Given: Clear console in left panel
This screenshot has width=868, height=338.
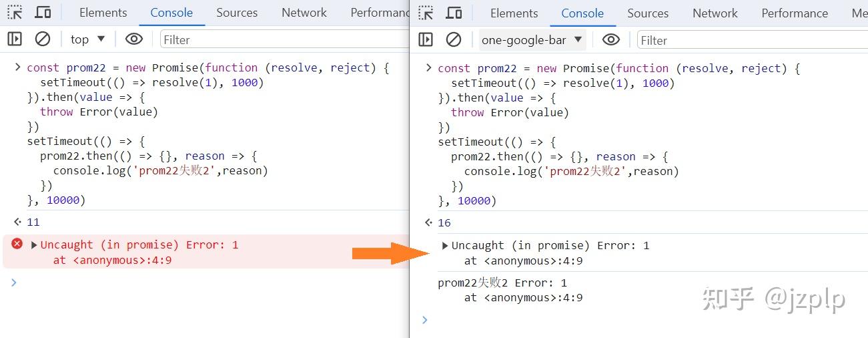Looking at the screenshot, I should [43, 39].
